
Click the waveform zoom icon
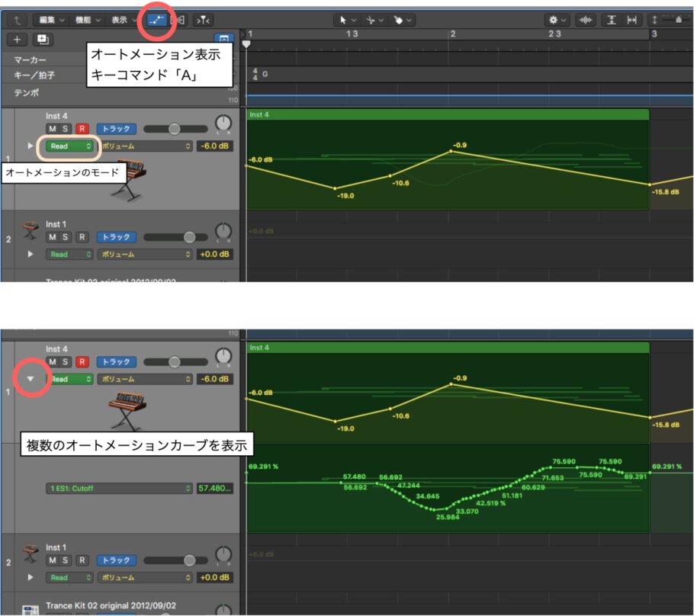pyautogui.click(x=584, y=19)
